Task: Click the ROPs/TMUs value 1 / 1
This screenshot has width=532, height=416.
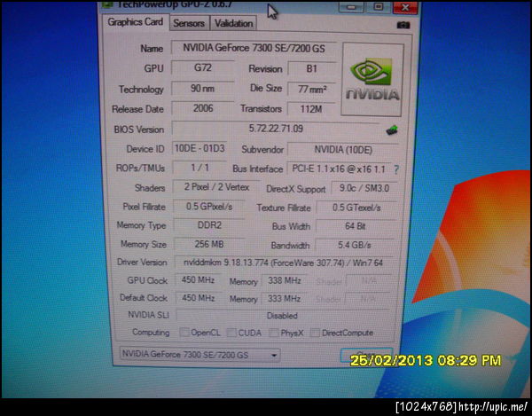Action: (199, 168)
